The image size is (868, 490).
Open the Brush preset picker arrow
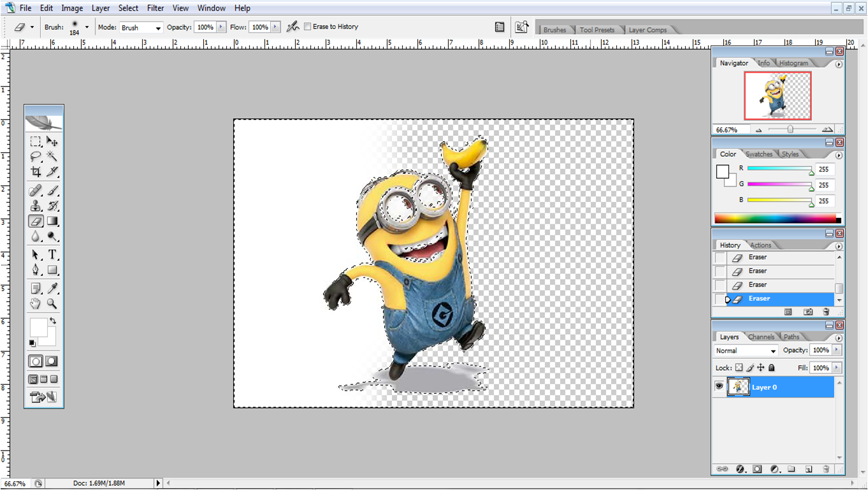click(x=87, y=27)
